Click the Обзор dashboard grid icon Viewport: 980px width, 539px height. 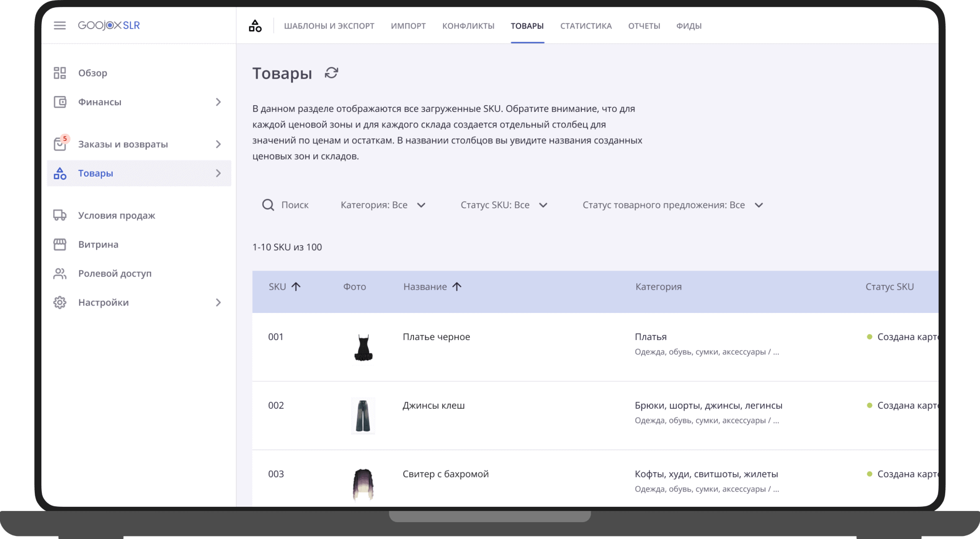point(60,72)
